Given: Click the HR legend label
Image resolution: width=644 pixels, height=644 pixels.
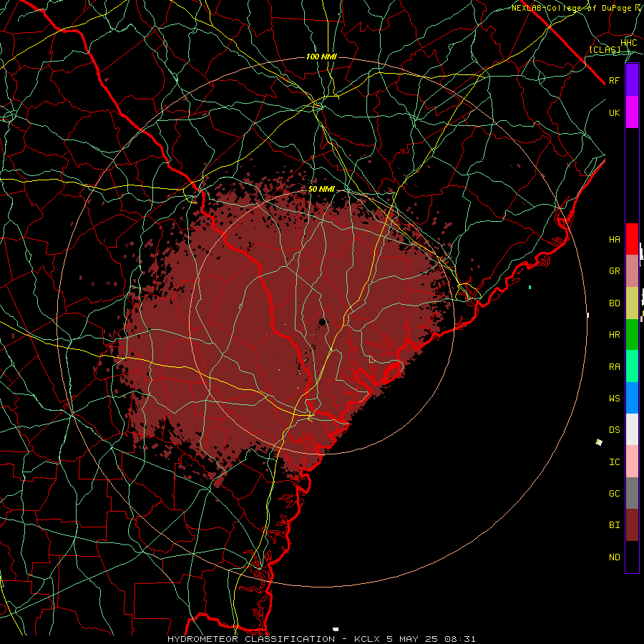Looking at the screenshot, I should (615, 335).
